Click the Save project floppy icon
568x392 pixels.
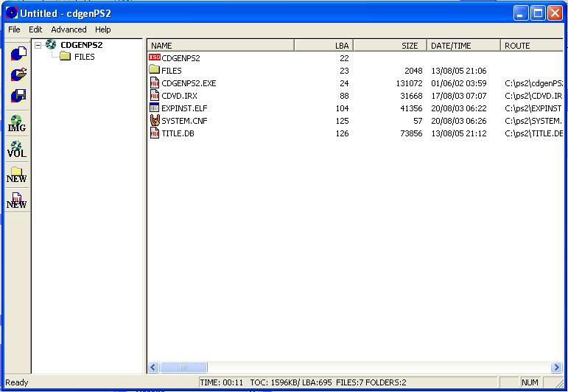point(18,96)
